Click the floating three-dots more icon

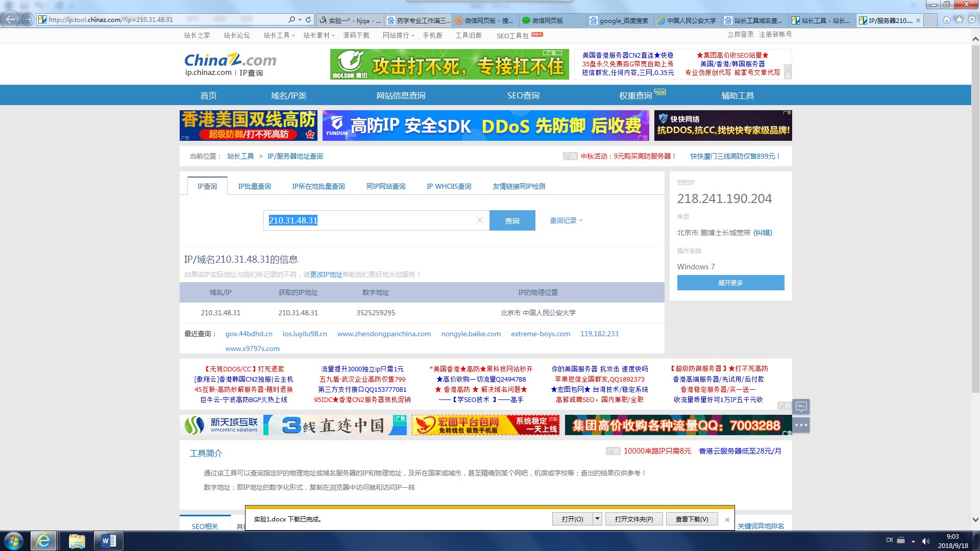(801, 425)
